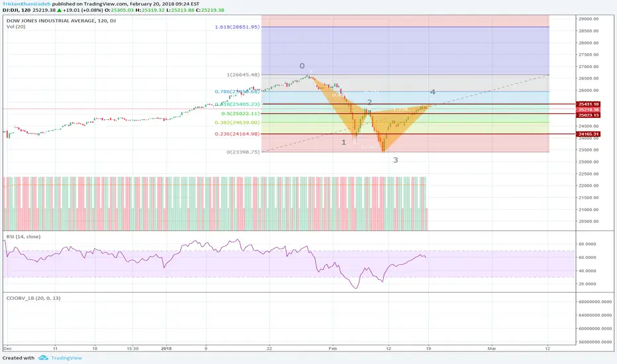Open the TradingView link beside Created with
Viewport: 617px width, 364px height.
66,357
